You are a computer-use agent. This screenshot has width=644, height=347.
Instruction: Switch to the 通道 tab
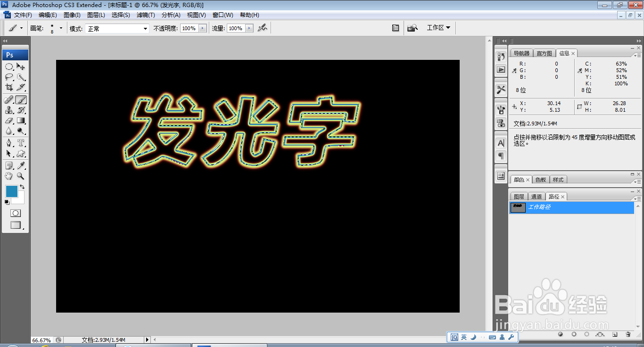tap(537, 197)
